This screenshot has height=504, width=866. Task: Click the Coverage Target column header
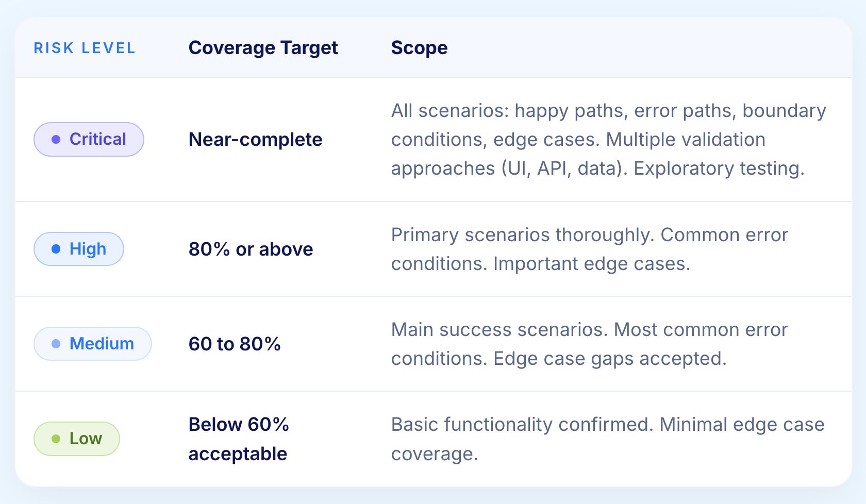tap(263, 47)
